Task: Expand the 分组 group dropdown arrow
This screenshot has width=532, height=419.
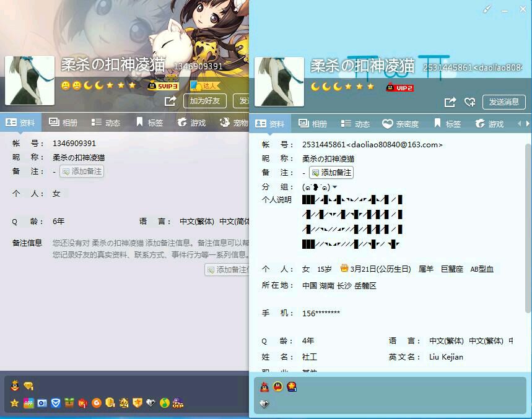Action: (334, 187)
